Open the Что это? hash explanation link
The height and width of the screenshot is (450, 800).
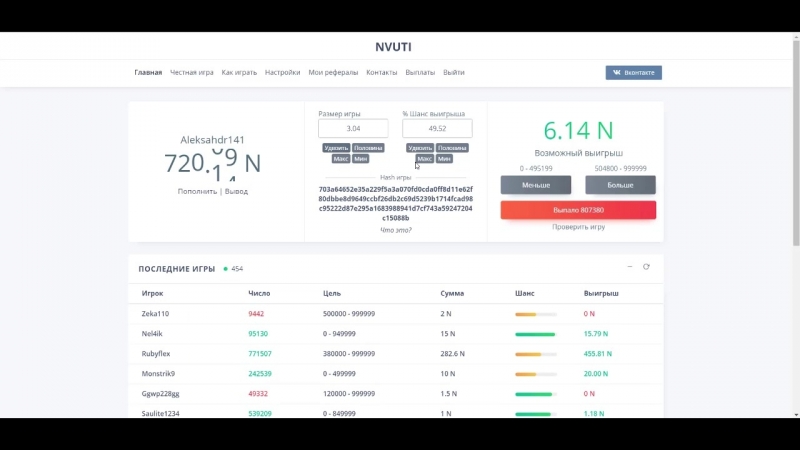click(395, 230)
